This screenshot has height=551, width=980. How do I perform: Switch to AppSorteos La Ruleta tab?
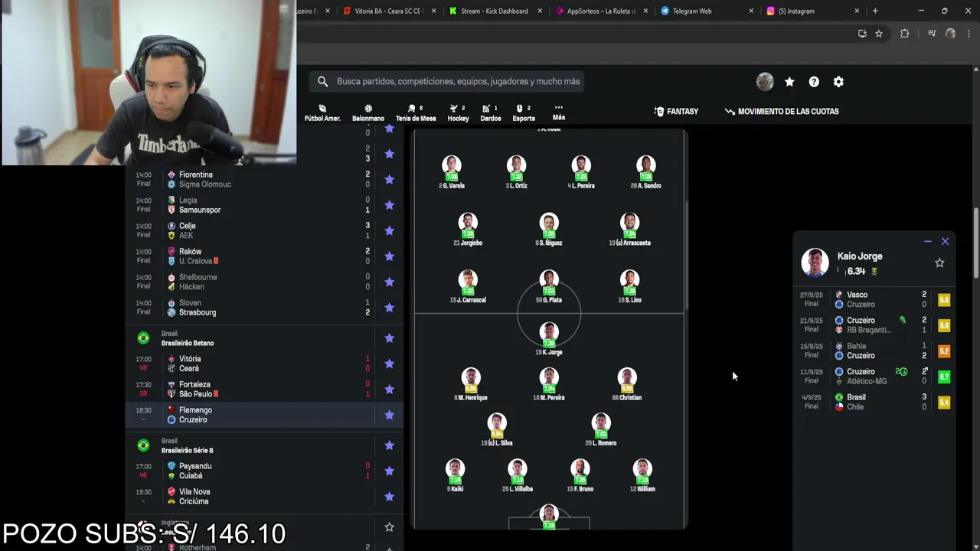click(x=601, y=11)
